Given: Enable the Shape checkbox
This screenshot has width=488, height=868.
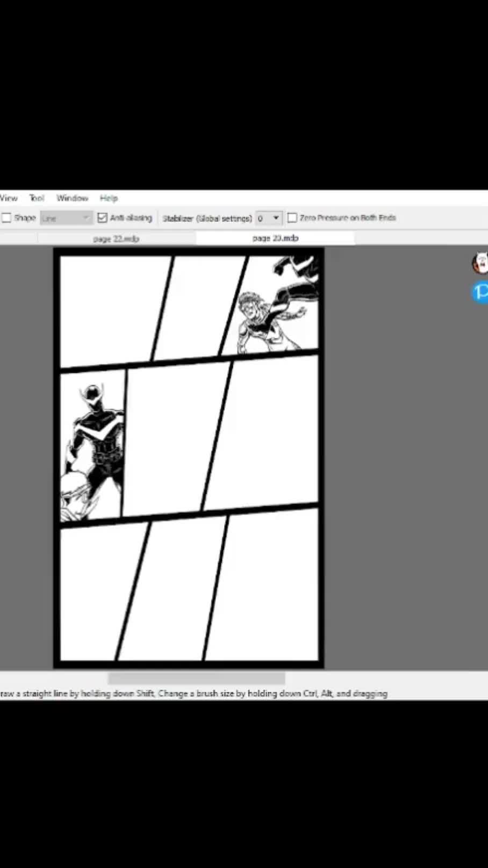Looking at the screenshot, I should (7, 218).
